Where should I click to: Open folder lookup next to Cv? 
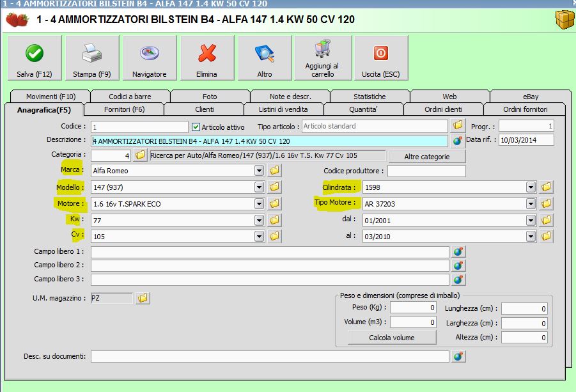coord(274,236)
